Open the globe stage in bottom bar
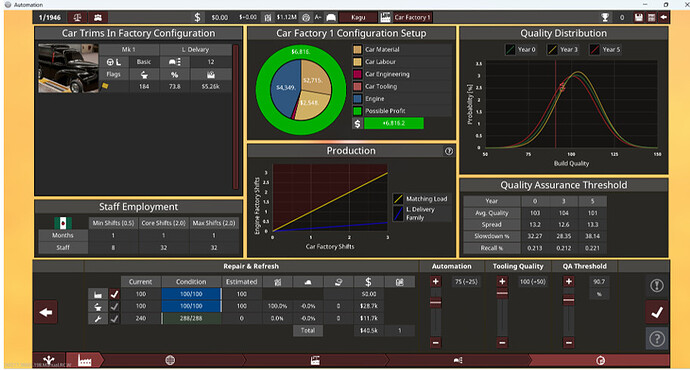690x370 pixels. pyautogui.click(x=170, y=360)
